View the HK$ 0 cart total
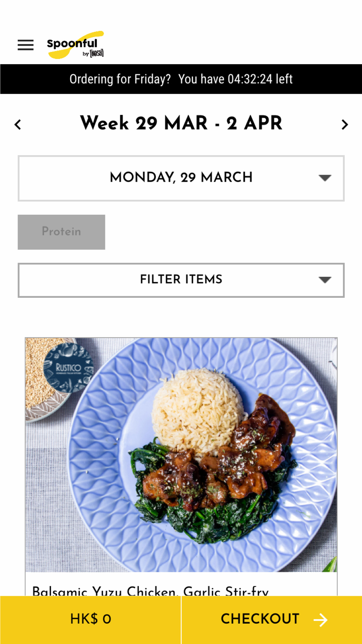 point(90,620)
